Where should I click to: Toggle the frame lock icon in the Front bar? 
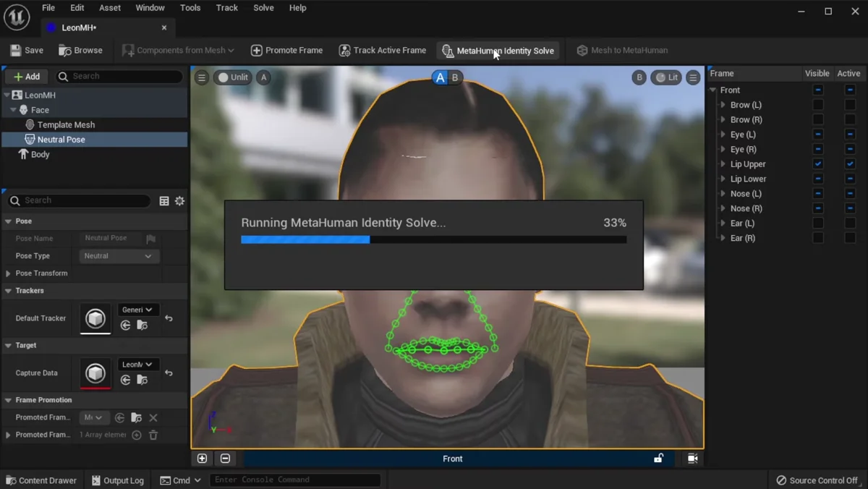658,458
